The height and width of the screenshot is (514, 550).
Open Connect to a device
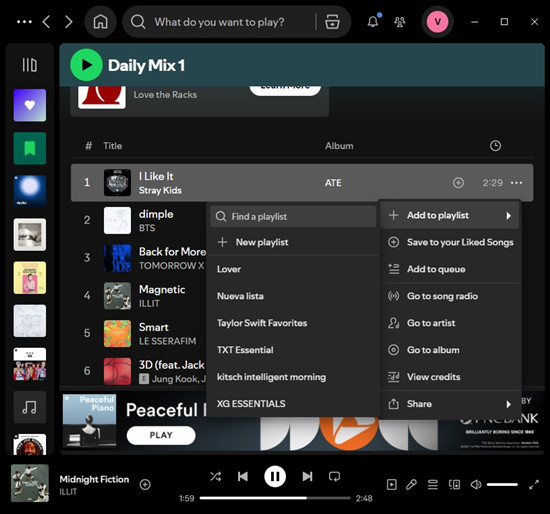click(454, 485)
